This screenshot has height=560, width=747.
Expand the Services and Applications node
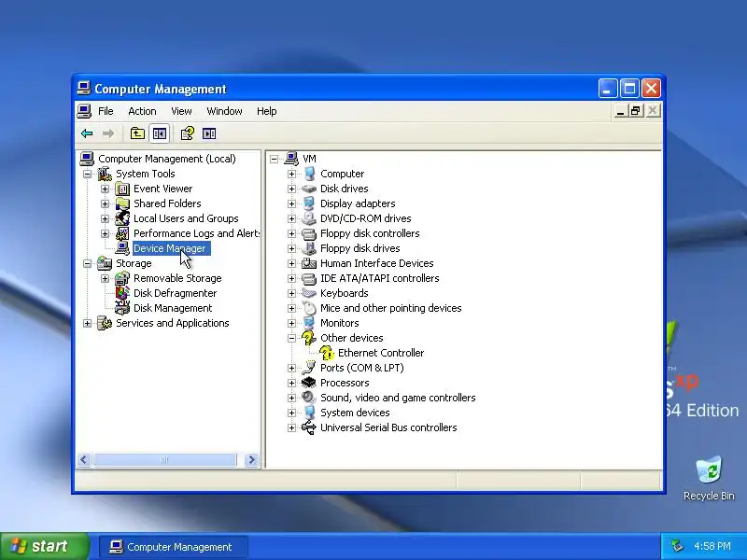[87, 323]
